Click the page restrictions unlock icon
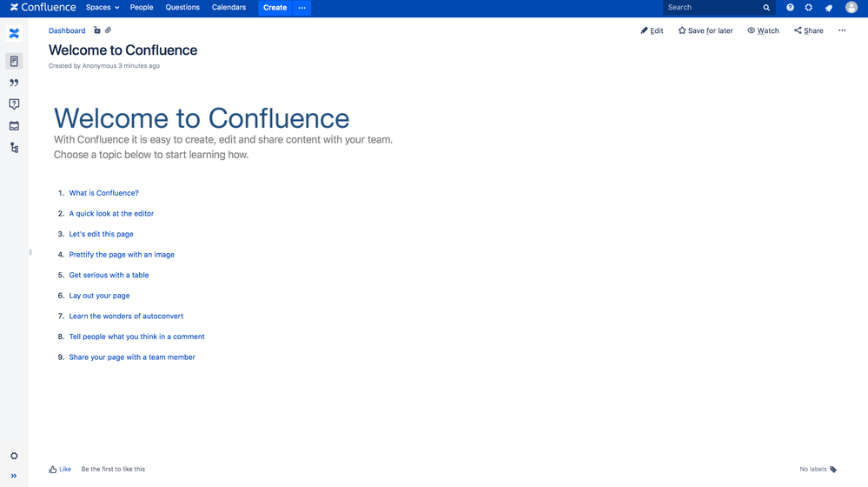Screen dimensions: 868x487 (96, 30)
